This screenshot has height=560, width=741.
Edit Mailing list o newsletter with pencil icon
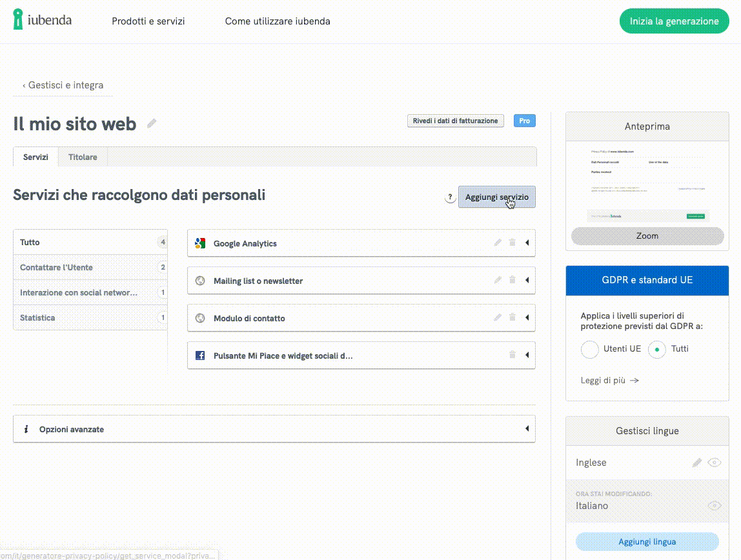[x=498, y=281]
